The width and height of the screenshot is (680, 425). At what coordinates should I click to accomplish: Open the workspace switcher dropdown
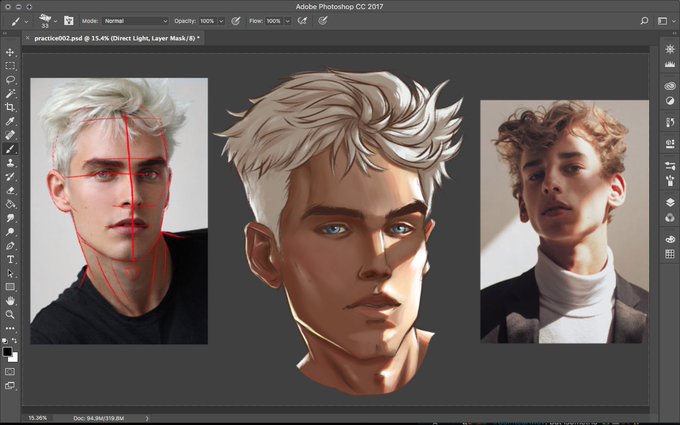pos(664,21)
